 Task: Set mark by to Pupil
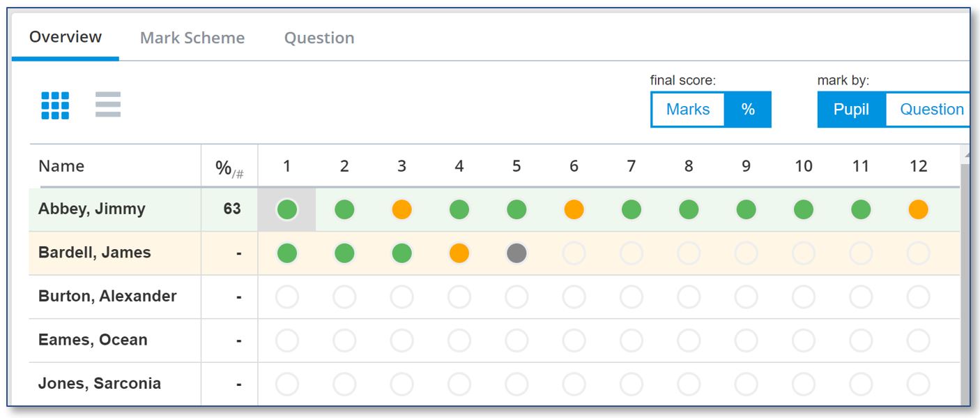[x=851, y=110]
